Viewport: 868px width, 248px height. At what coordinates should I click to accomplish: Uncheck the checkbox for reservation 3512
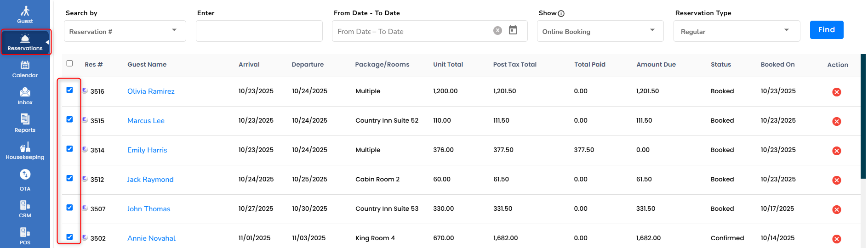[69, 178]
